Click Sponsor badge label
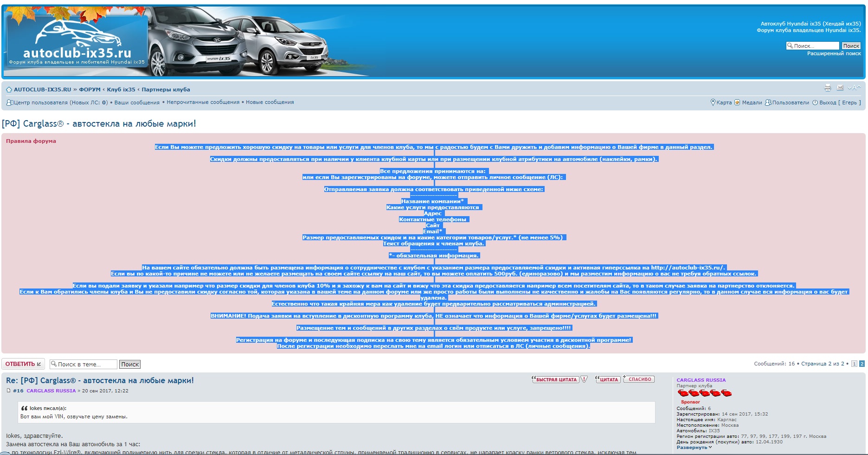This screenshot has height=455, width=868. [x=690, y=402]
